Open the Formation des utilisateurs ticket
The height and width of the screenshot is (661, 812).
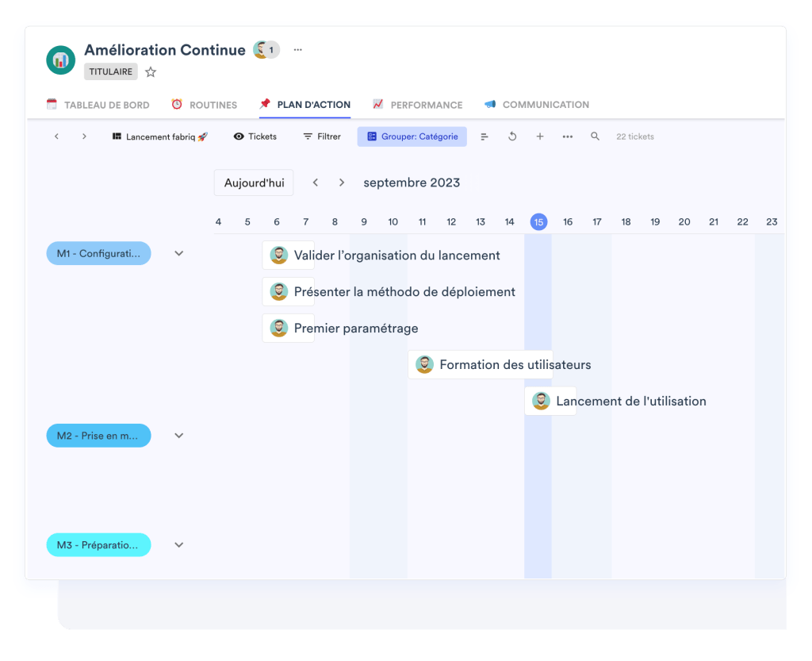pyautogui.click(x=515, y=365)
